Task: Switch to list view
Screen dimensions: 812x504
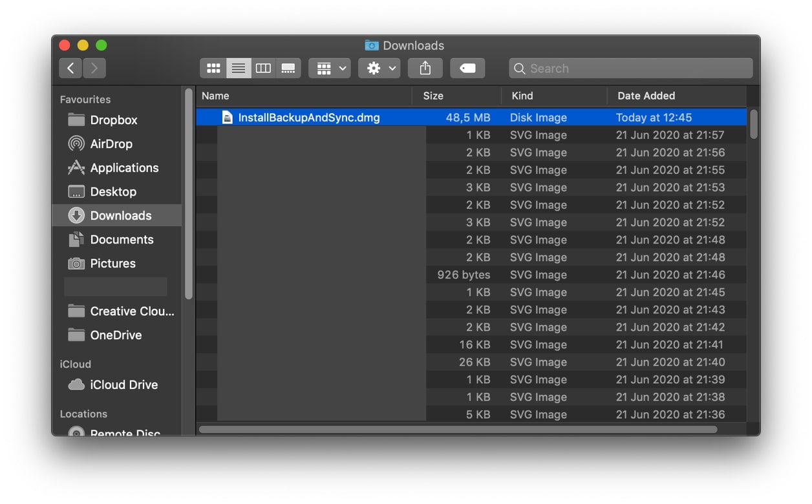Action: (238, 68)
